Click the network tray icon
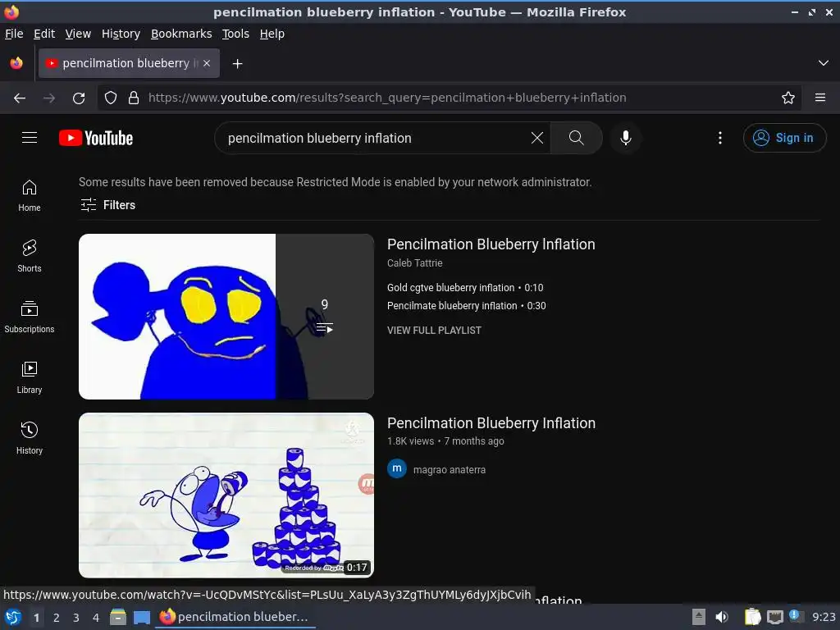Viewport: 840px width, 630px height. (x=775, y=617)
